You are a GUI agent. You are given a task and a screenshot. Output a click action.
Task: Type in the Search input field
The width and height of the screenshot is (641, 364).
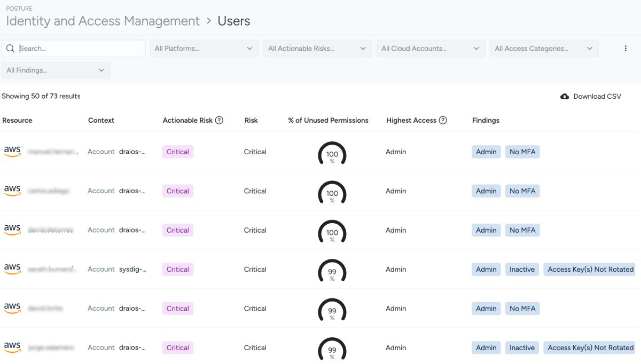tap(80, 49)
